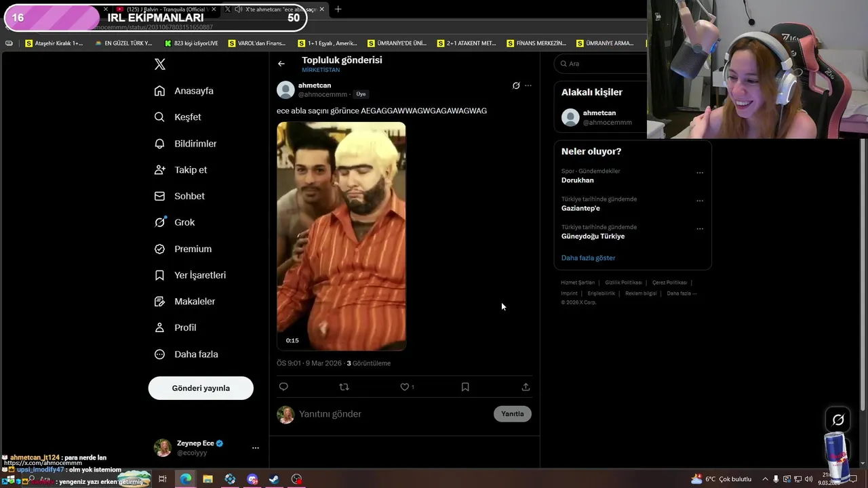Open Task View on the taskbar

163,479
